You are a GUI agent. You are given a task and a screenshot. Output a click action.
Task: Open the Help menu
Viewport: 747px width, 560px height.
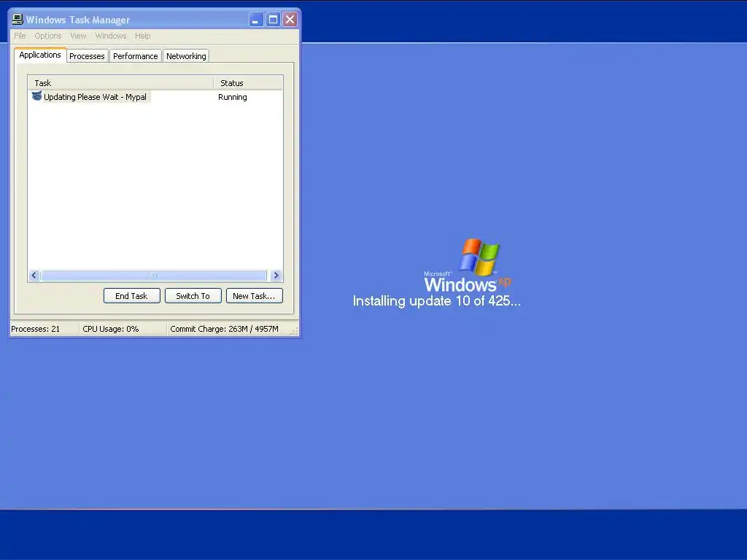pos(142,36)
